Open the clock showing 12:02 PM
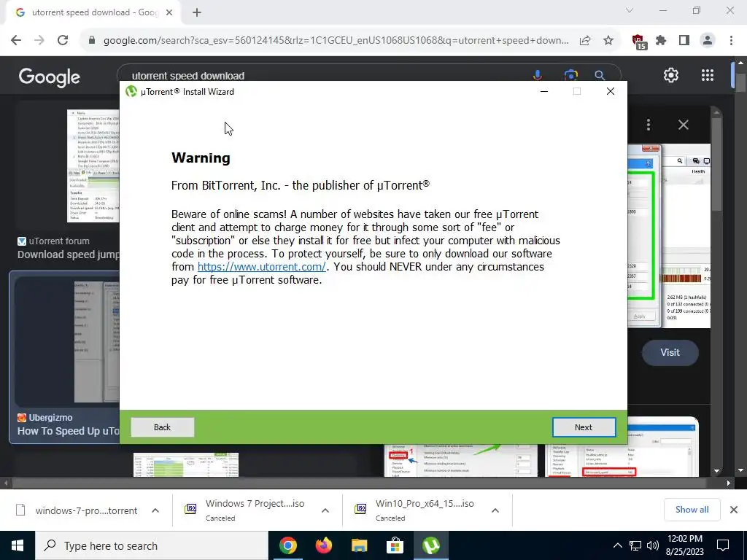The image size is (747, 560). click(685, 545)
